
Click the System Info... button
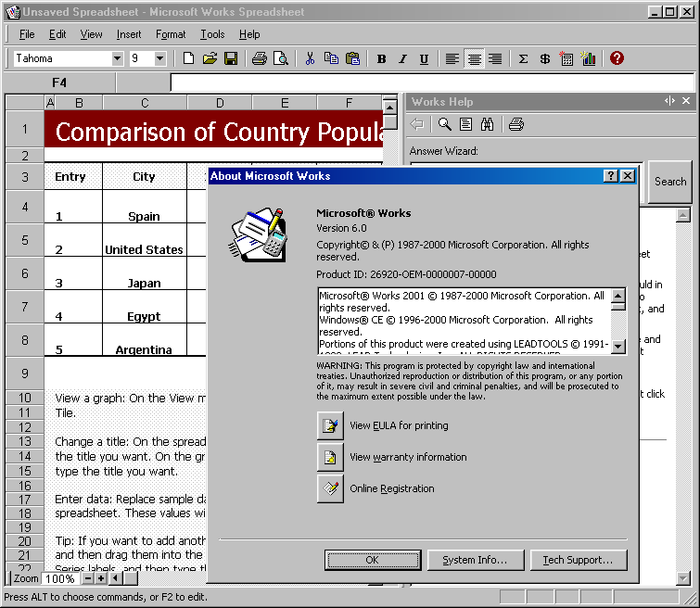pyautogui.click(x=476, y=560)
